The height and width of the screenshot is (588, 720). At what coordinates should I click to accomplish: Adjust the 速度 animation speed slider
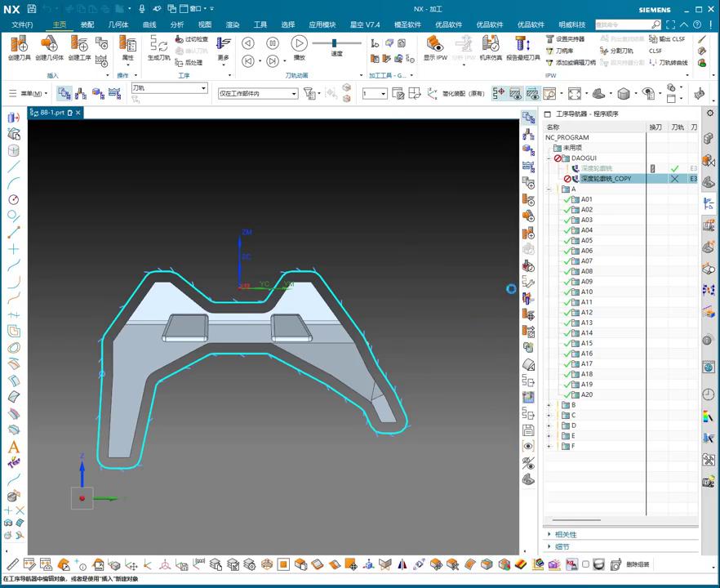(x=335, y=43)
